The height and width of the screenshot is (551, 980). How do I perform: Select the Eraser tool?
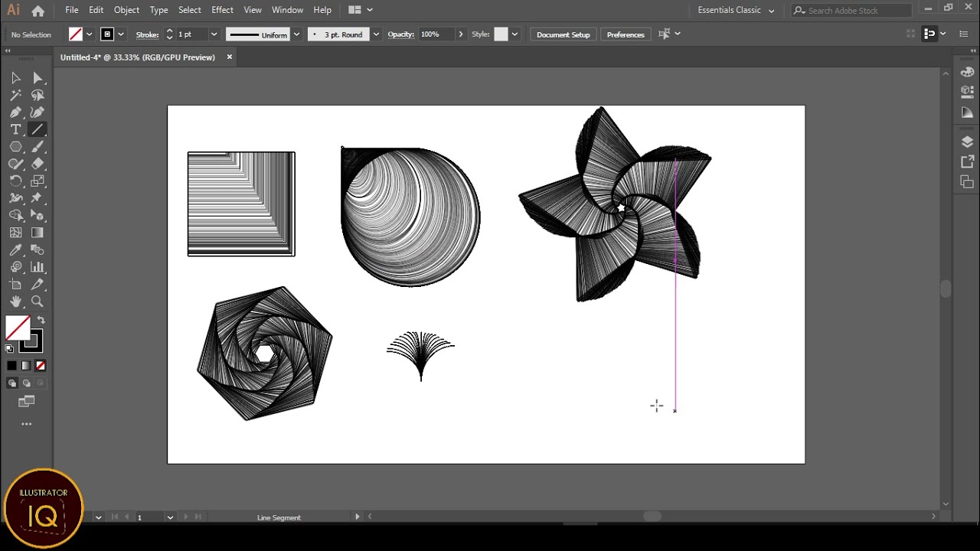click(x=38, y=164)
